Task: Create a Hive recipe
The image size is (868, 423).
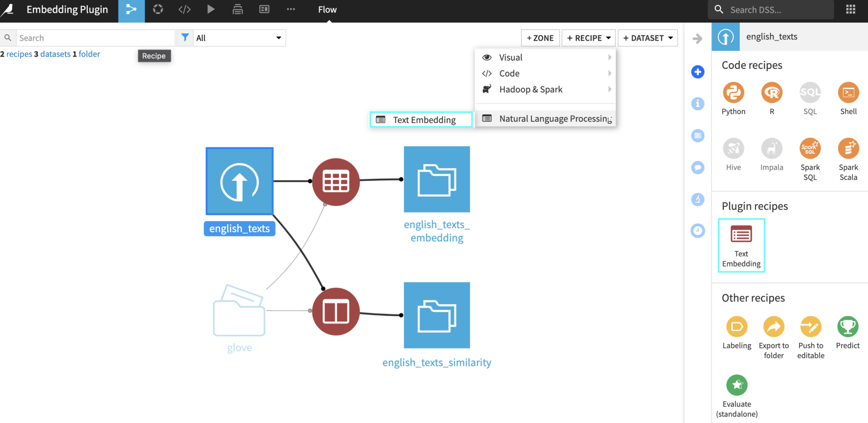Action: [733, 149]
